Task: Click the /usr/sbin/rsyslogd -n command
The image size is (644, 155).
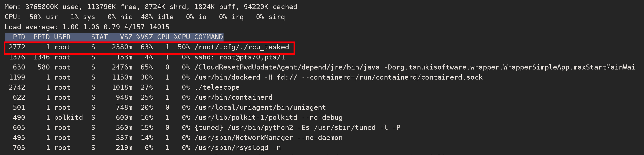Action: tap(237, 148)
